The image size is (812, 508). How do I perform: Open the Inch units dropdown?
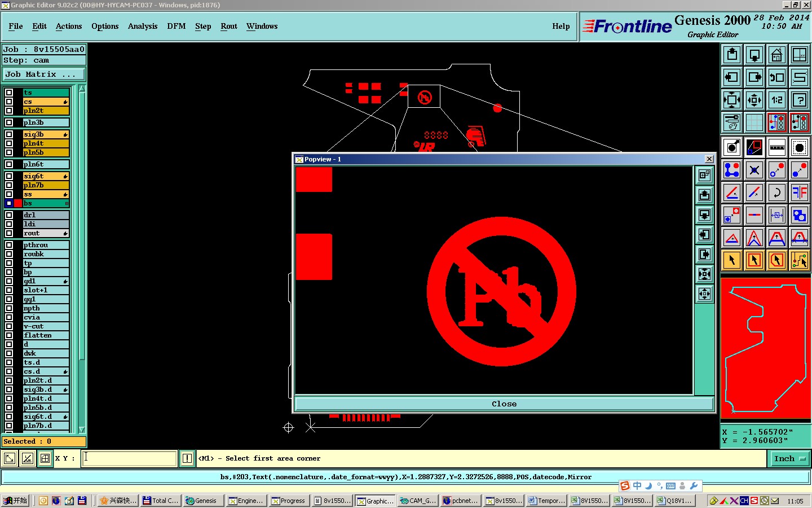(789, 458)
